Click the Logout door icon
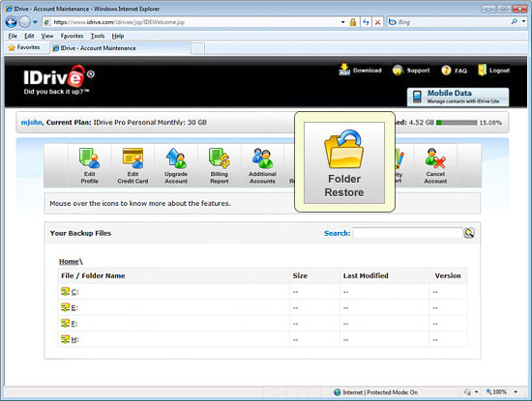Viewport: 532px width, 401px height. tap(482, 70)
